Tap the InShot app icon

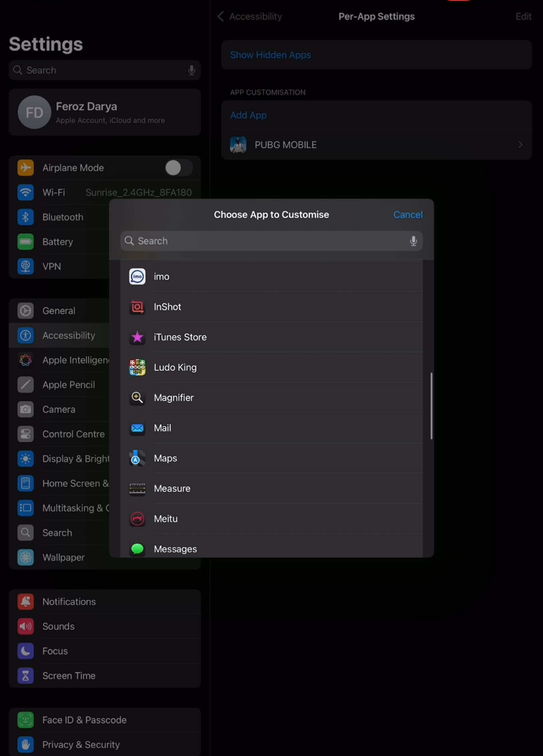137,307
